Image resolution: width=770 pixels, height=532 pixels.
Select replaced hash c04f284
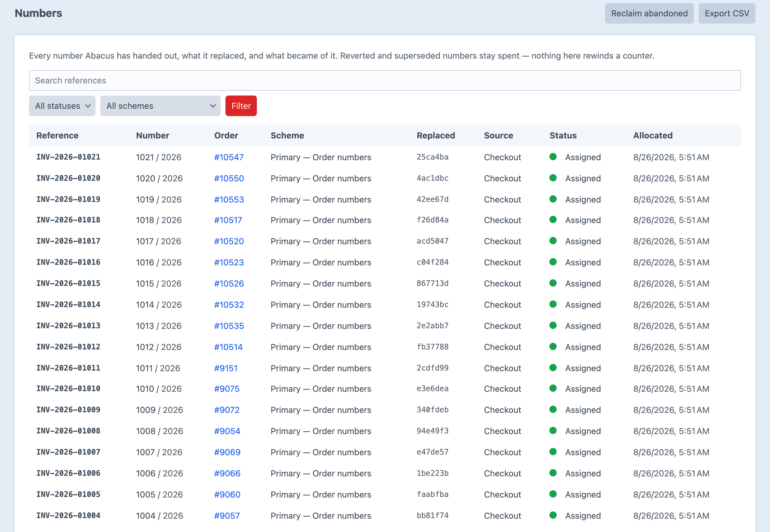(x=432, y=262)
